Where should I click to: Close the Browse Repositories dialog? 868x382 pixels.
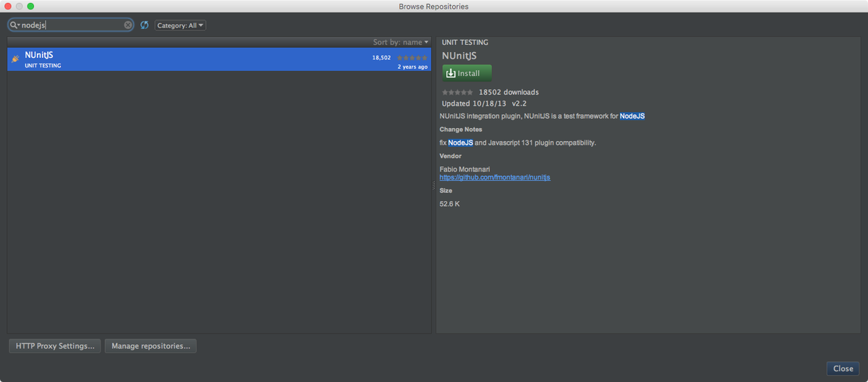tap(843, 368)
